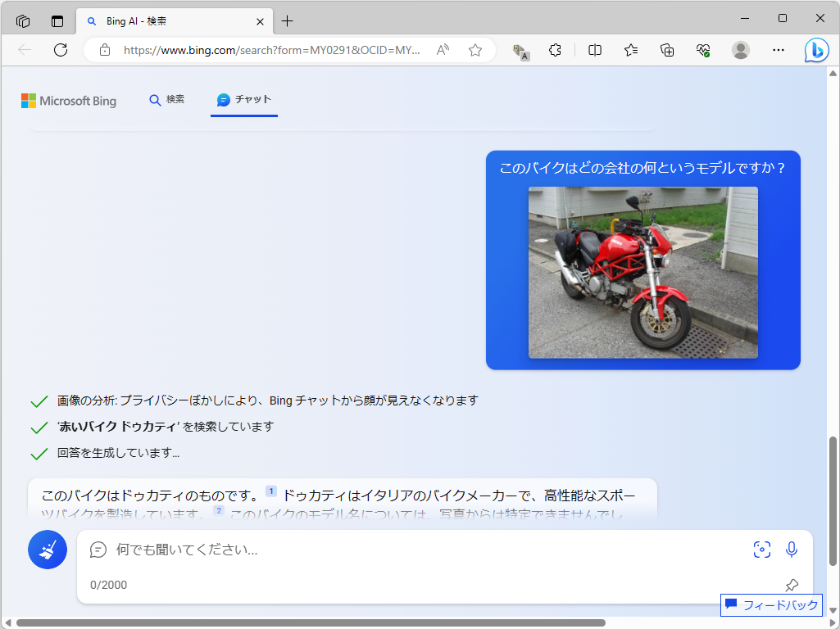Image resolution: width=840 pixels, height=629 pixels.
Task: Pin the conversation with the pin icon
Action: point(792,585)
